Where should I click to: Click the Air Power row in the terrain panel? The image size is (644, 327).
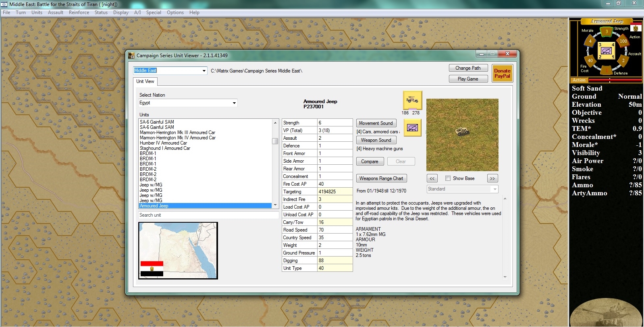click(607, 161)
